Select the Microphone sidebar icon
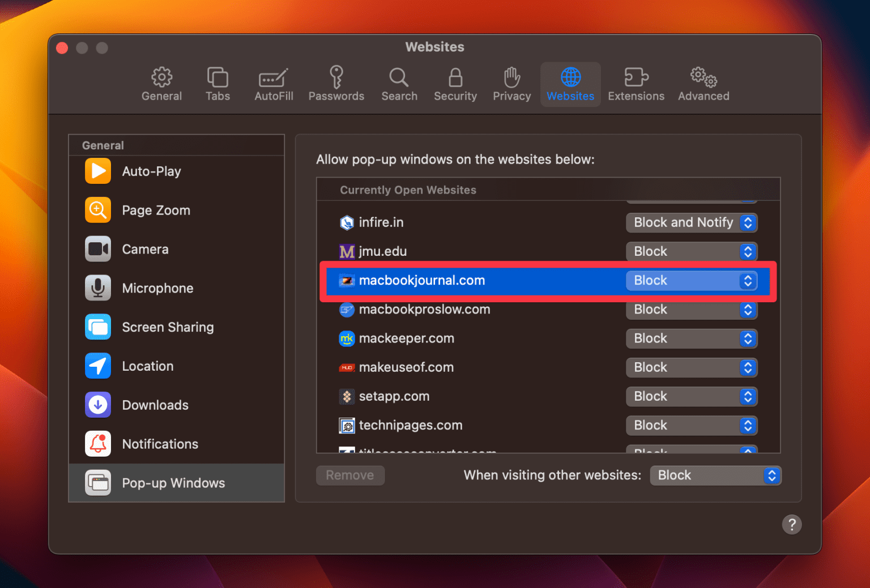870x588 pixels. pos(97,287)
